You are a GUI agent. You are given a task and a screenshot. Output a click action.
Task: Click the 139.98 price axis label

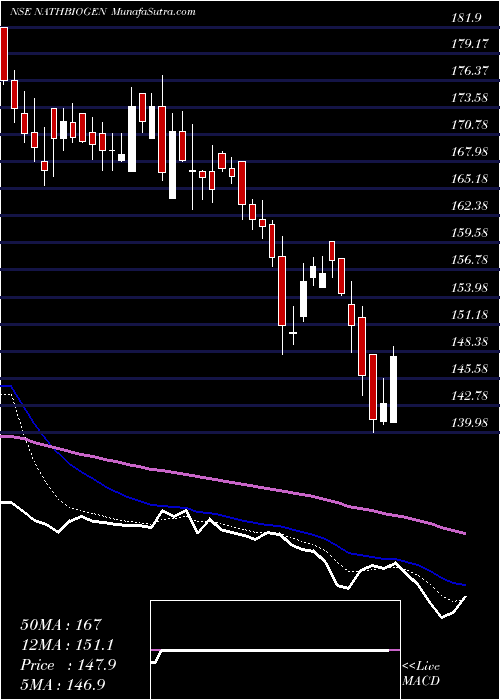[470, 422]
